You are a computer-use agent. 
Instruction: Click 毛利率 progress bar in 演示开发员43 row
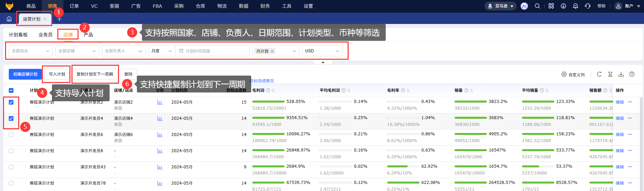403,166
